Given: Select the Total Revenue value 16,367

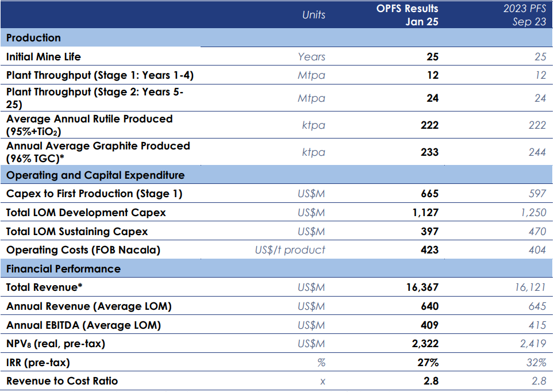Looking at the screenshot, I should [x=422, y=287].
